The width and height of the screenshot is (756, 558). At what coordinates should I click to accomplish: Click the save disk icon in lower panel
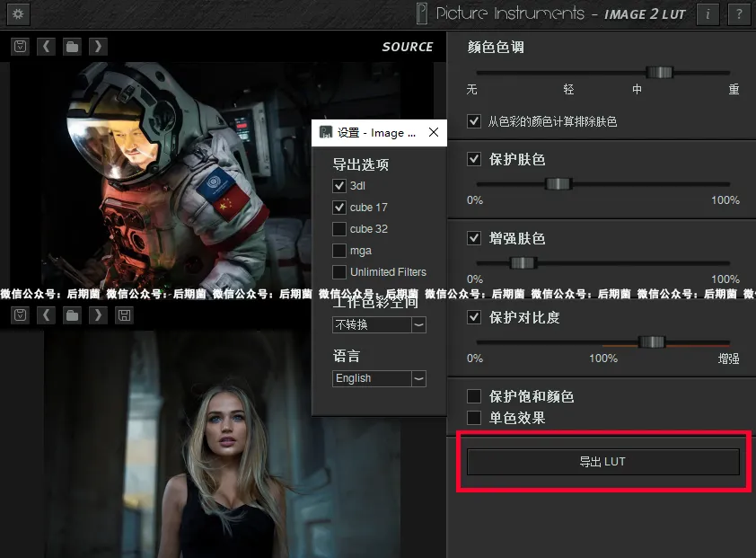click(x=125, y=315)
